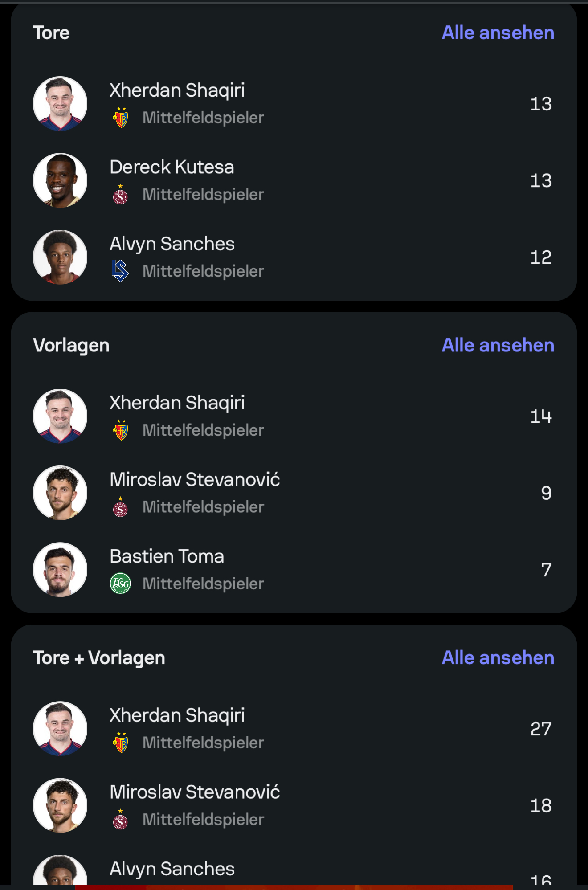Click Servette crest under Stevanović in Vorlagen
The height and width of the screenshot is (890, 588).
click(x=120, y=507)
